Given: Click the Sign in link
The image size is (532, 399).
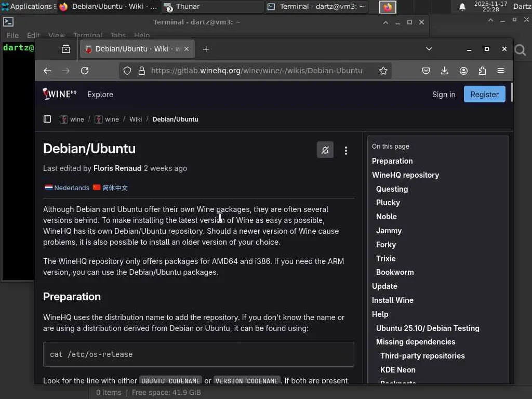Looking at the screenshot, I should (x=444, y=95).
